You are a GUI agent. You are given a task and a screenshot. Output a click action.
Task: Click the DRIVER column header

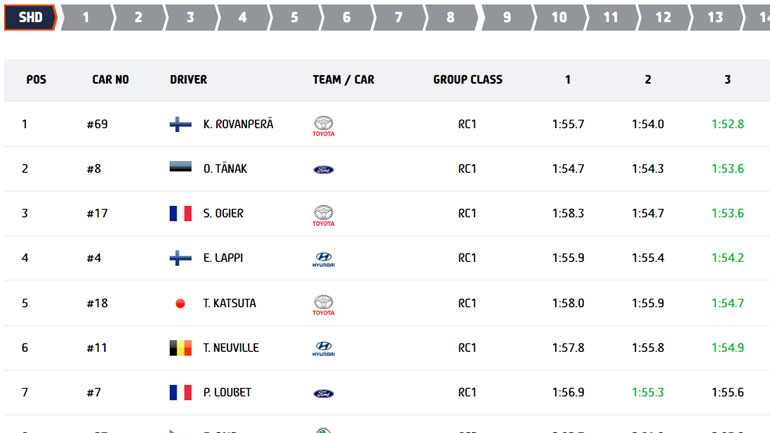[188, 79]
